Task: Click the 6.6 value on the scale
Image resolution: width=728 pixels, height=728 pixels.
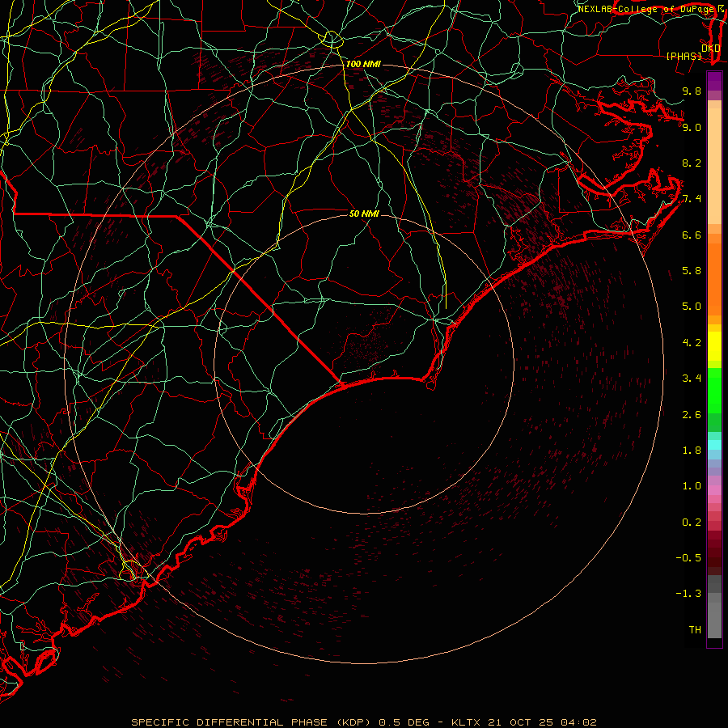Action: (692, 235)
